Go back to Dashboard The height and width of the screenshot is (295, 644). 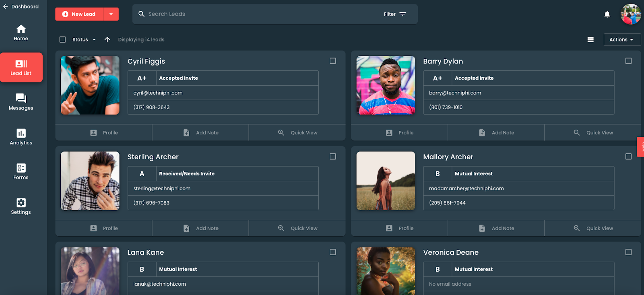(x=21, y=6)
